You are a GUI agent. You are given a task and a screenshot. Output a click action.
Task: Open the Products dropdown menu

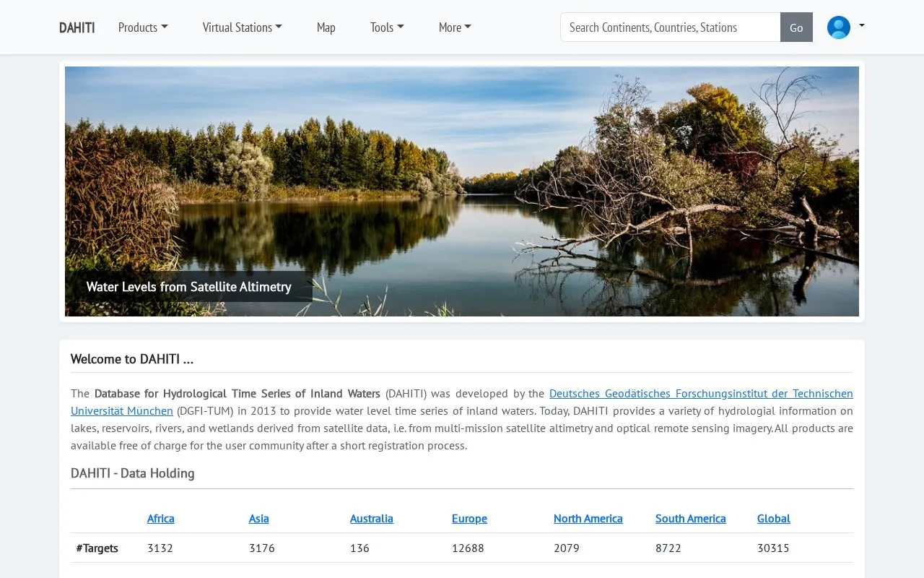[143, 27]
